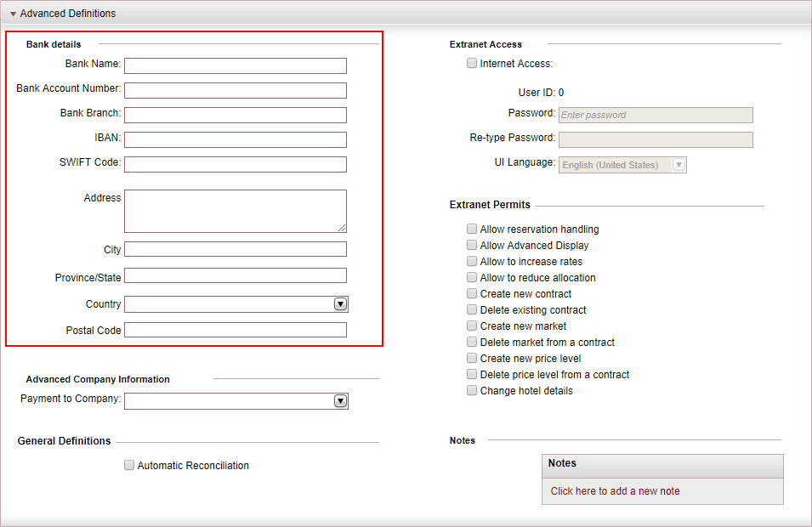Viewport: 812px width, 527px height.
Task: Select the IBAN input field
Action: click(236, 139)
